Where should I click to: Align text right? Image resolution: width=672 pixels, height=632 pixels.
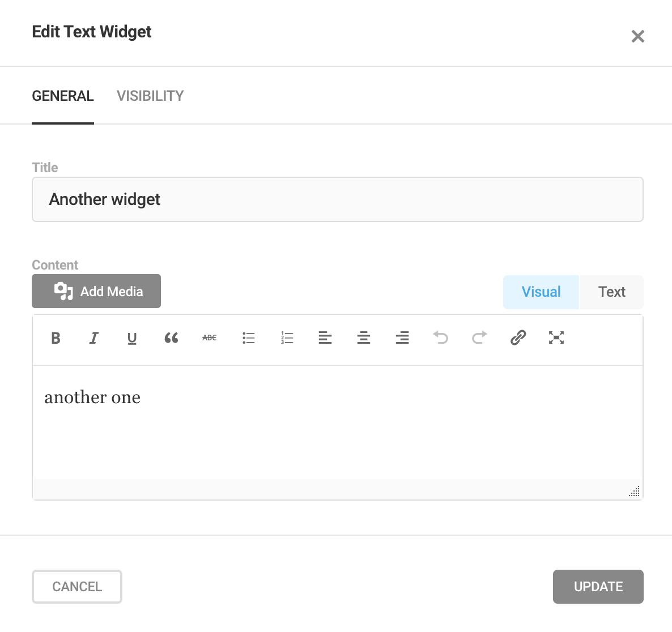coord(402,338)
